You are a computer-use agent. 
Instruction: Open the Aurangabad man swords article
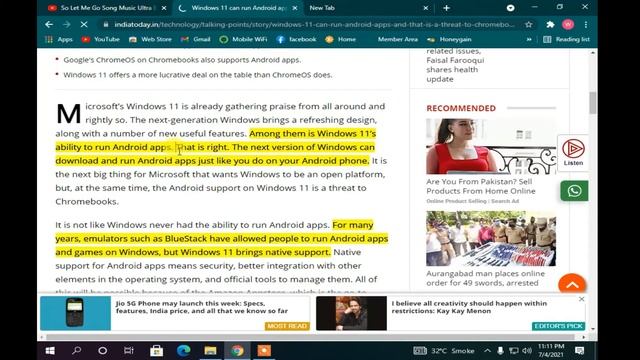point(485,278)
